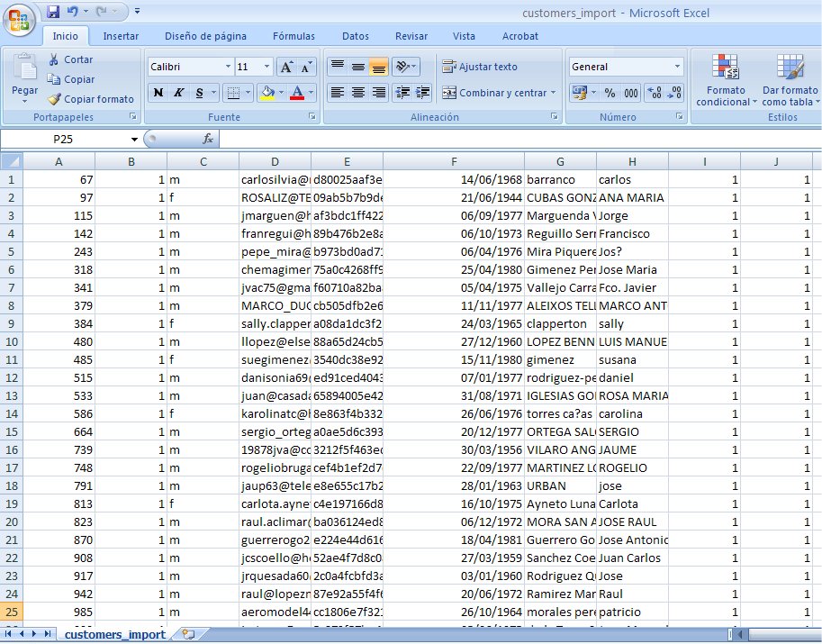
Task: Switch to the Insertar tab
Action: click(x=121, y=36)
